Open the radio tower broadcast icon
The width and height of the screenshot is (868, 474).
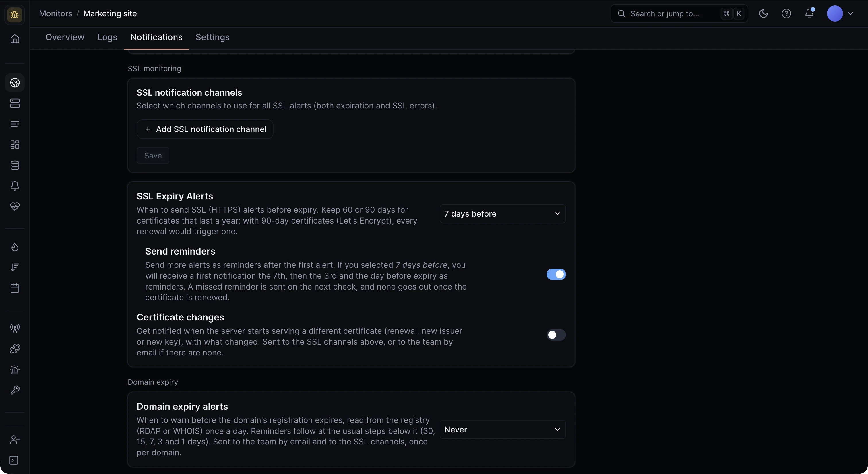[x=15, y=328]
